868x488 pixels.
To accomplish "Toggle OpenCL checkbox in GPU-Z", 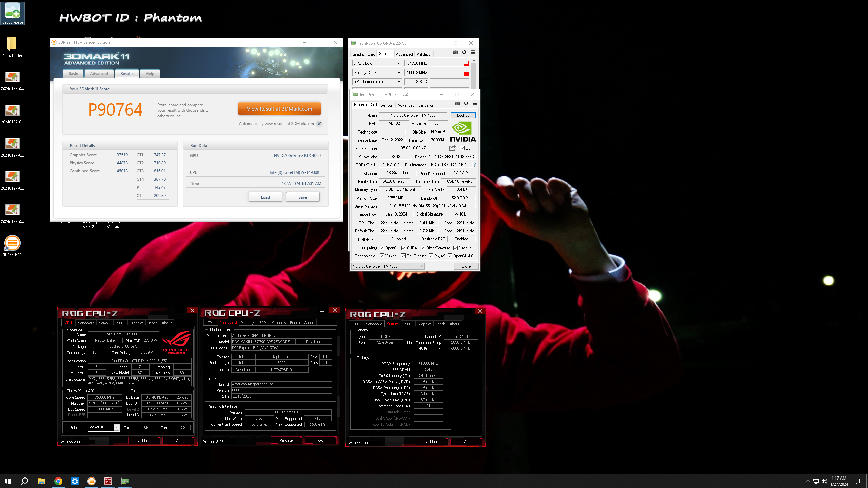I will (x=382, y=248).
